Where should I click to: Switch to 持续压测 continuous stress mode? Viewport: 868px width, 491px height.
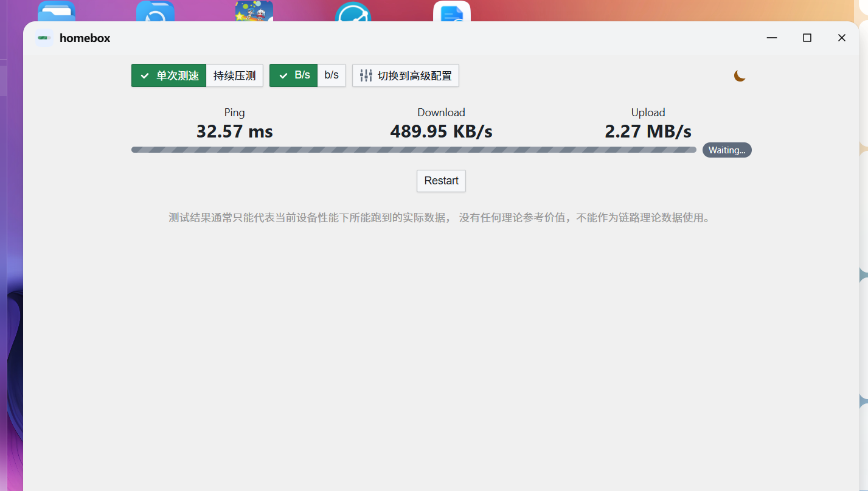235,75
